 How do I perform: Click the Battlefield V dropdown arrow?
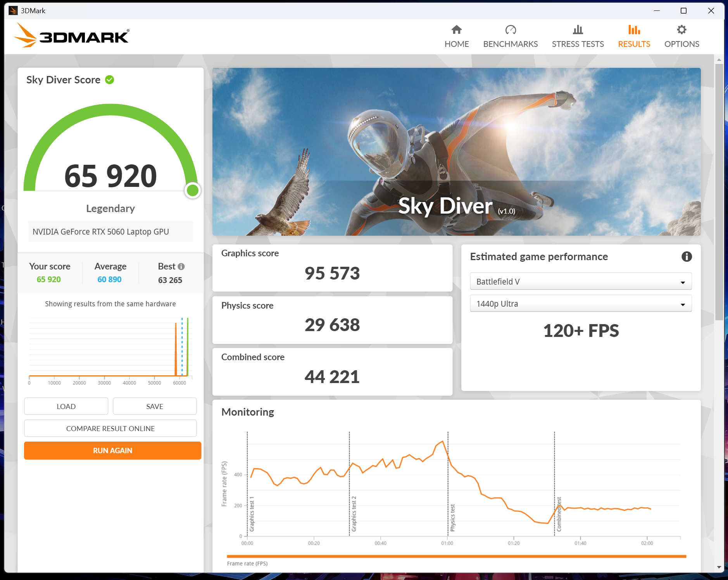point(683,282)
